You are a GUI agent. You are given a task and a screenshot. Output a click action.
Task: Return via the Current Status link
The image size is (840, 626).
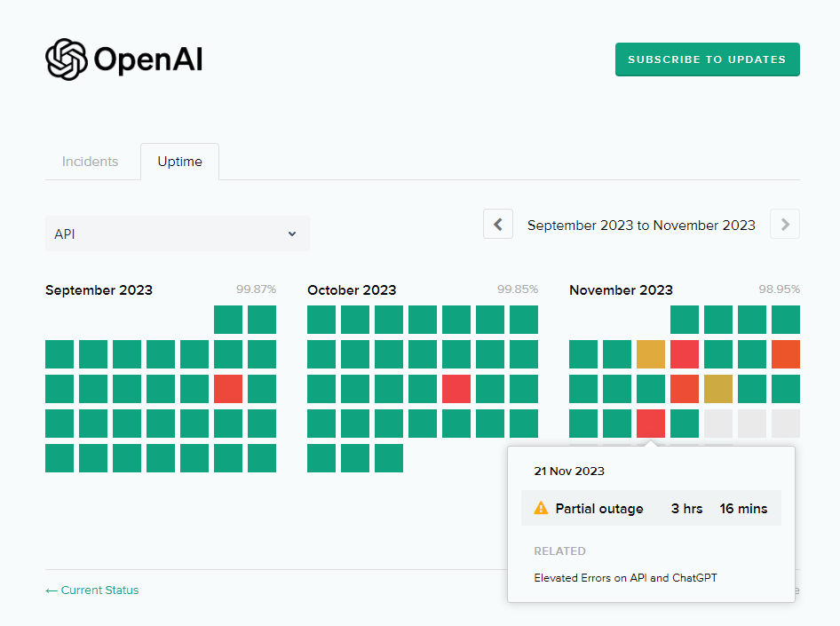click(92, 590)
